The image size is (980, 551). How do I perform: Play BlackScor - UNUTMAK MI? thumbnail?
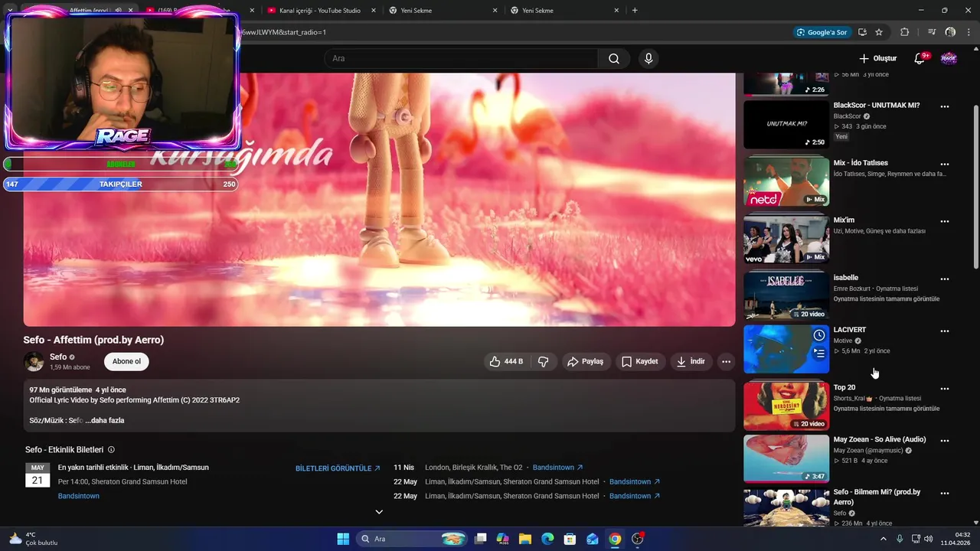[786, 125]
